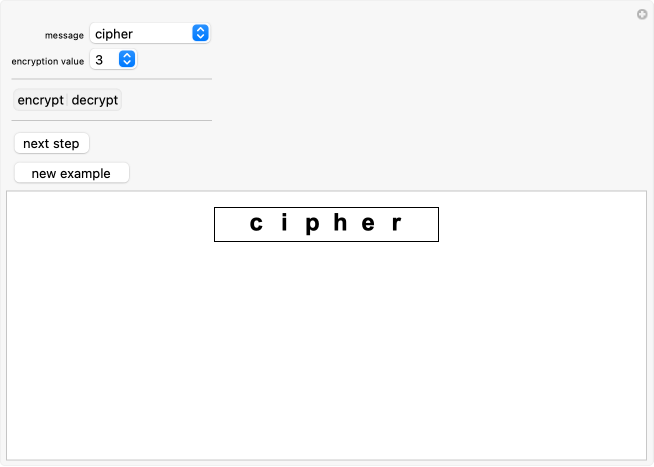The width and height of the screenshot is (654, 467).
Task: Click the "encryption value" label
Action: 47,61
